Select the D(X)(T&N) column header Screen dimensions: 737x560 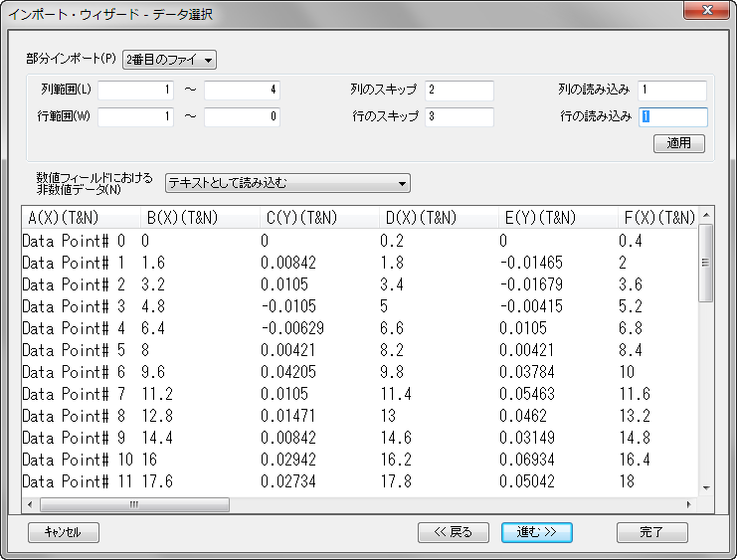[439, 218]
